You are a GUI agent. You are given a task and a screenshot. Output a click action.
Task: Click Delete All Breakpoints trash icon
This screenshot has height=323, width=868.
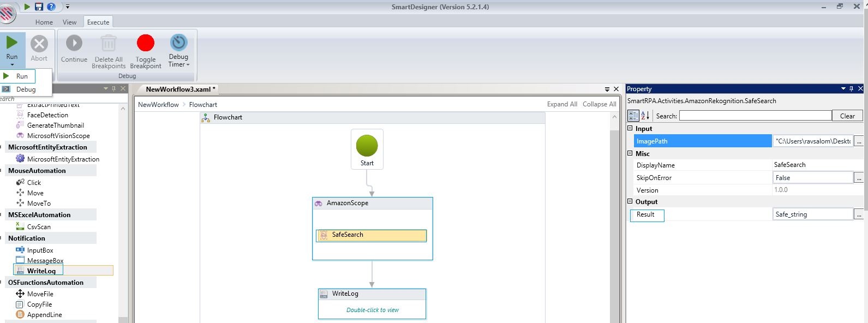pos(108,43)
